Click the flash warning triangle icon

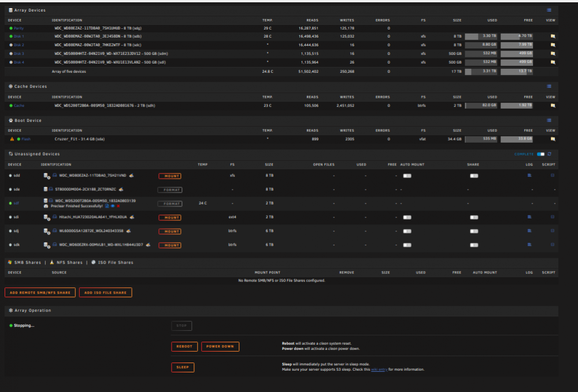tap(12, 139)
